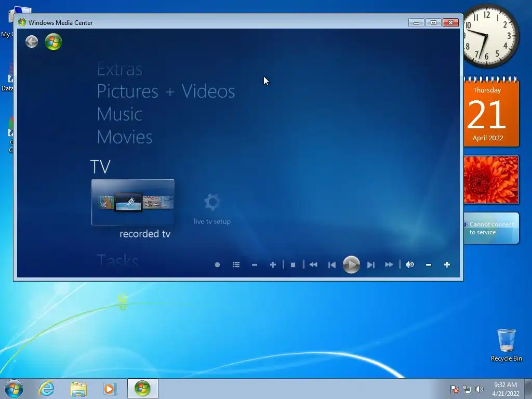This screenshot has width=532, height=399.
Task: Click the Windows Media Center title icon
Action: coord(22,22)
